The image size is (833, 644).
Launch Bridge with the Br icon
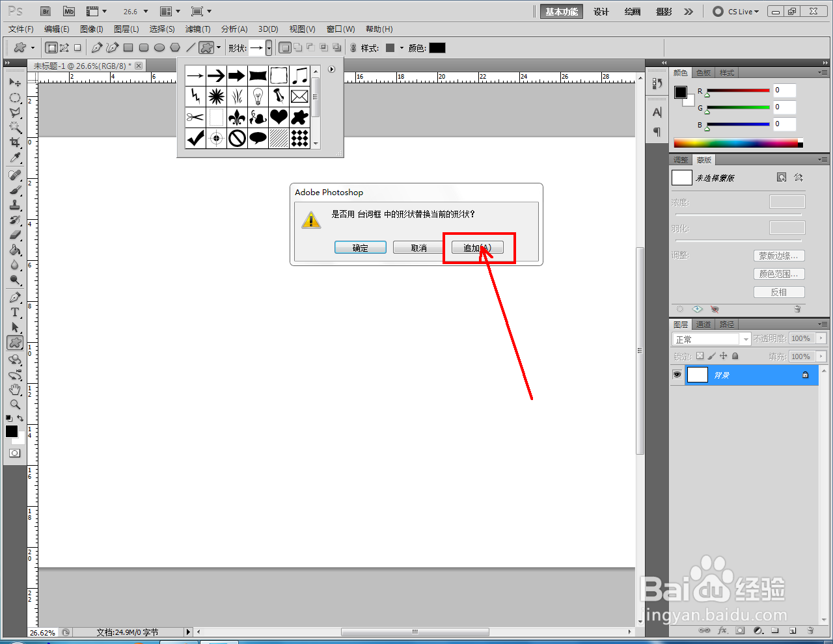tap(46, 11)
